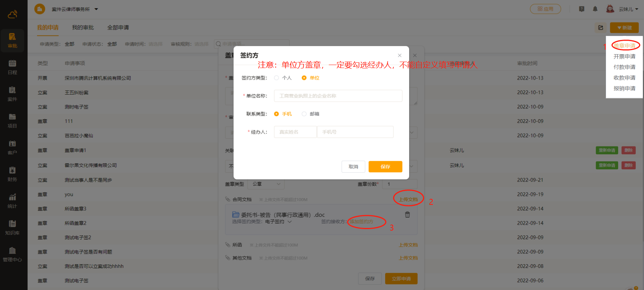Screen dimensions: 644x290
Task: Choose 邮箱 as contact type
Action: (304, 114)
